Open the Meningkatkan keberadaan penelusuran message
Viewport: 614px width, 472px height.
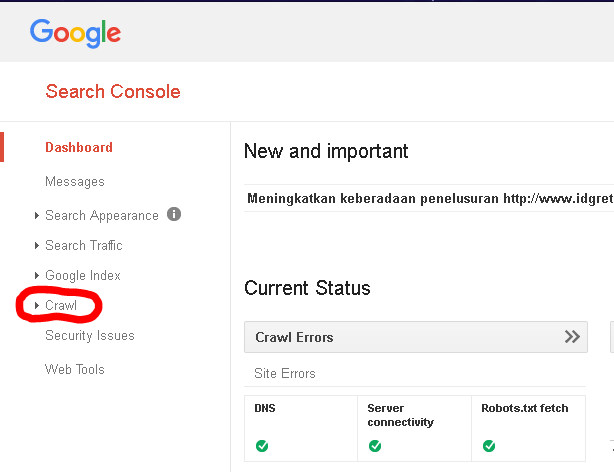(430, 199)
